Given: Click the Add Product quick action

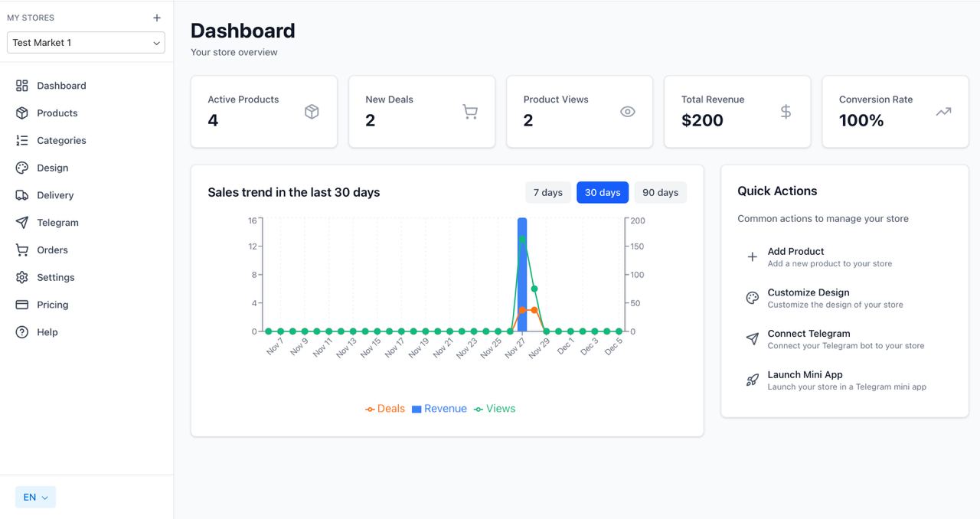Looking at the screenshot, I should (844, 257).
